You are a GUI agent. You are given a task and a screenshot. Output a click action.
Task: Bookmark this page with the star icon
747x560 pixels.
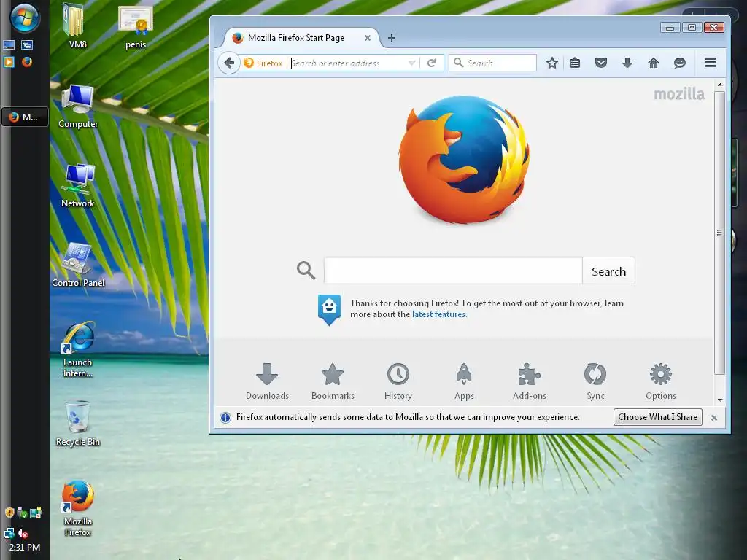[x=551, y=63]
